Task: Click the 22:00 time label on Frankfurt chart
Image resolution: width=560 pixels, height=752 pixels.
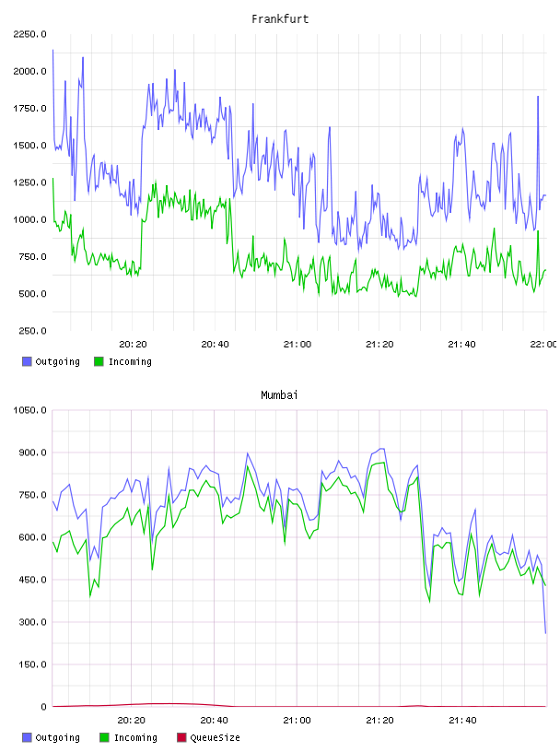Action: tap(543, 345)
